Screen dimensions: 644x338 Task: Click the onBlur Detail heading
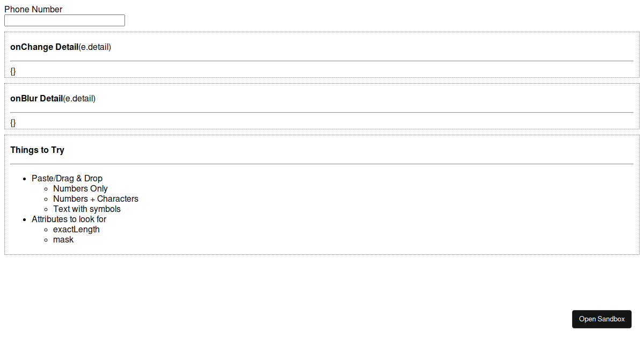tap(36, 98)
